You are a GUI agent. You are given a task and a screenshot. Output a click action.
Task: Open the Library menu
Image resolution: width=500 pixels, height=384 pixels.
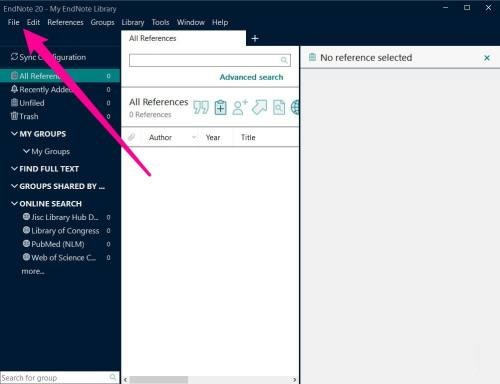[133, 22]
